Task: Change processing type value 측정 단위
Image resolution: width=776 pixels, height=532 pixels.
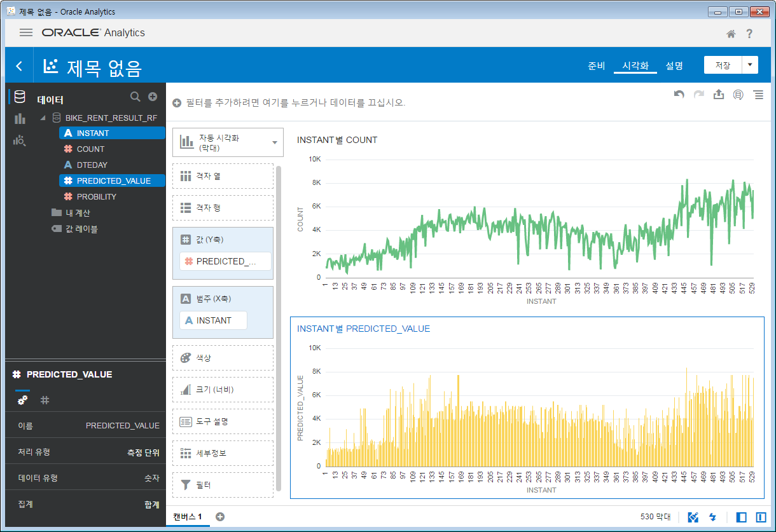Action: coord(143,453)
